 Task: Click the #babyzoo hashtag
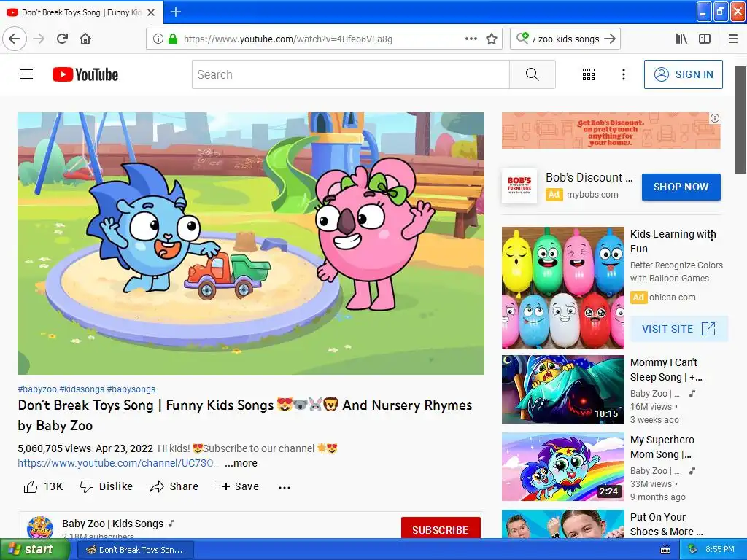[37, 389]
